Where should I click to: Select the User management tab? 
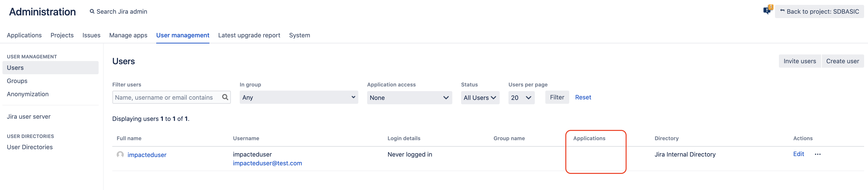click(183, 35)
